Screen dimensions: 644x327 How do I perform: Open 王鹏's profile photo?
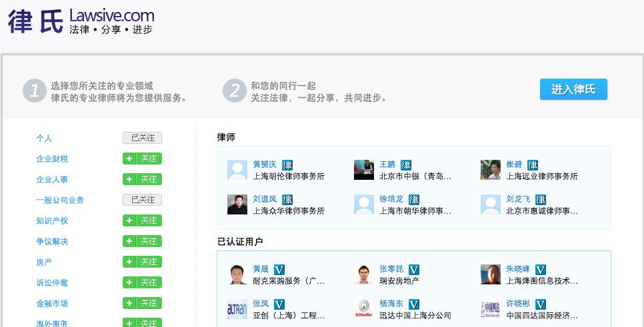click(364, 170)
